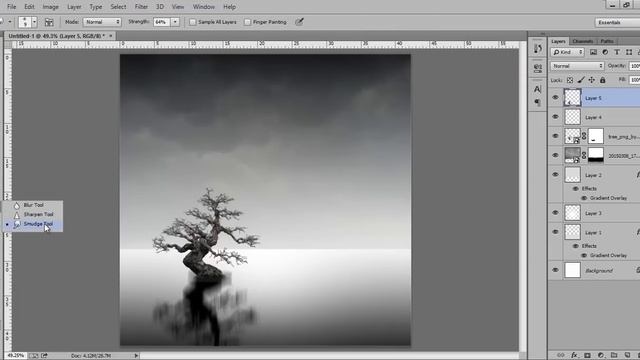
Task: Open the 3D menu
Action: [160, 7]
